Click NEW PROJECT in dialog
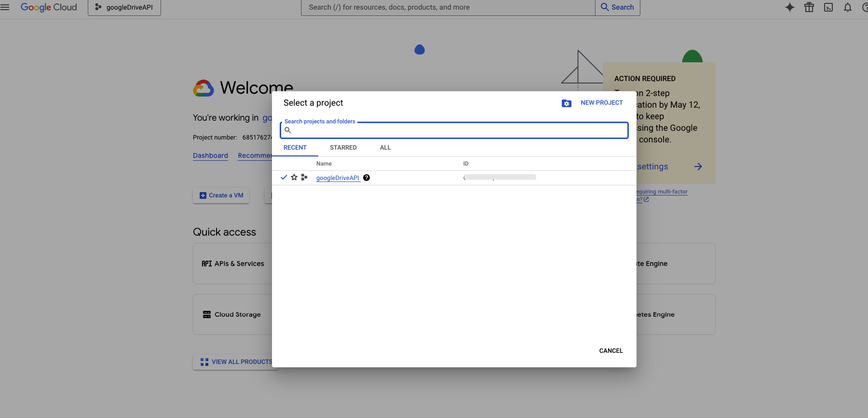Viewport: 868px width, 418px height. click(x=602, y=103)
